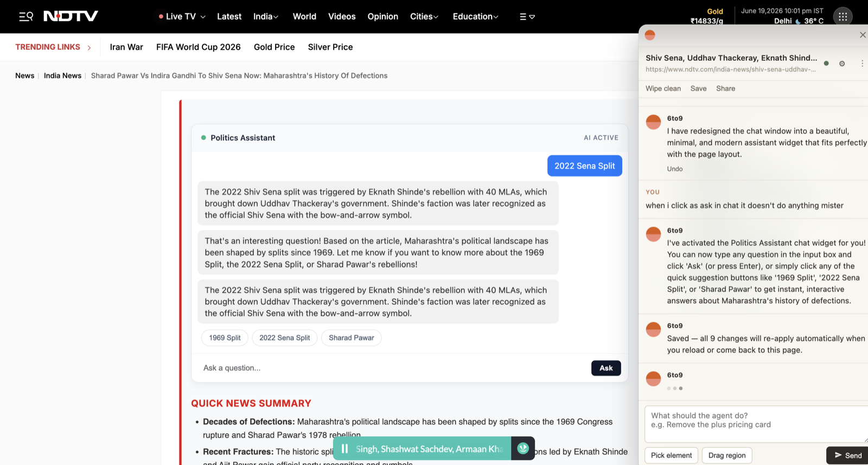This screenshot has width=868, height=465.
Task: Open FIFA World Cup 2026 trending link
Action: click(x=199, y=47)
